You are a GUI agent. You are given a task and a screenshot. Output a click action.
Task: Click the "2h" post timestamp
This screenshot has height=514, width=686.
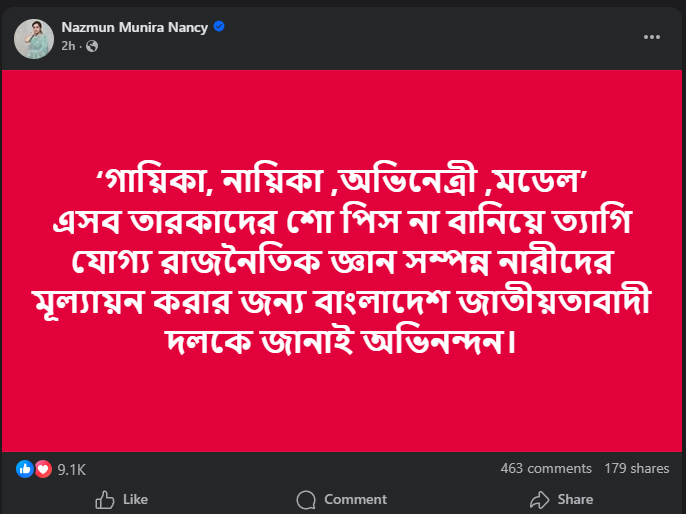click(x=68, y=46)
